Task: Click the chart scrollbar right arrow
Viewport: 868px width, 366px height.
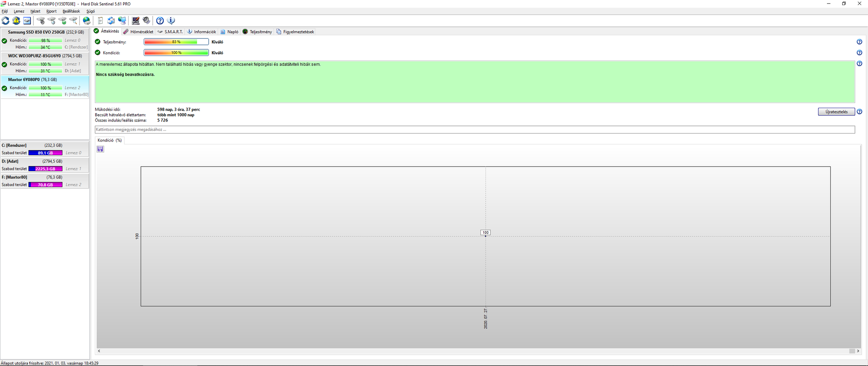Action: [858, 351]
